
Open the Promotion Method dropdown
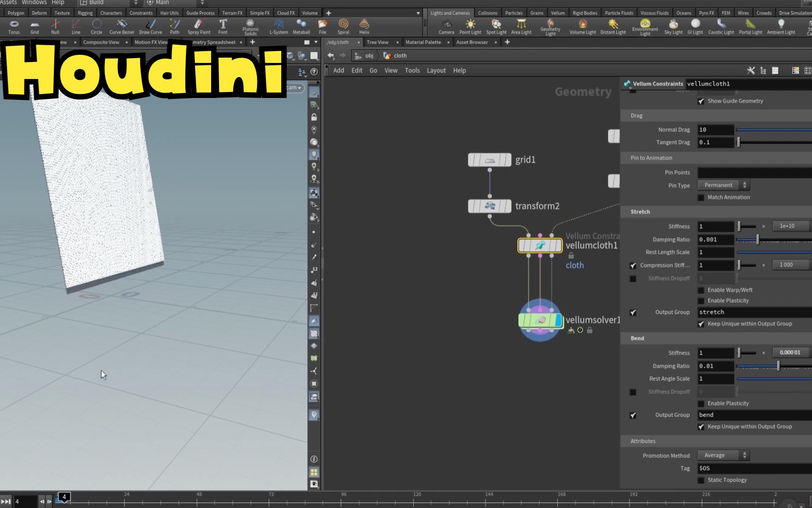723,455
